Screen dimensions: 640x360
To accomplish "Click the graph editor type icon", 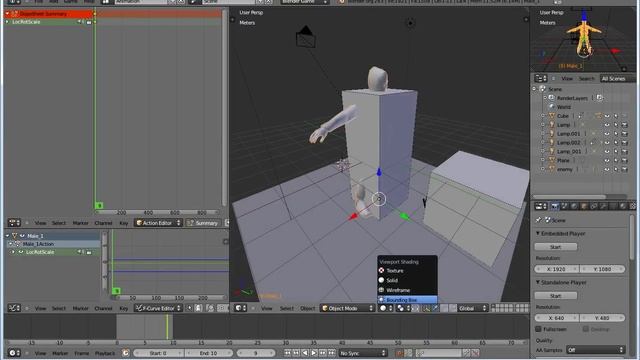I will (x=14, y=308).
